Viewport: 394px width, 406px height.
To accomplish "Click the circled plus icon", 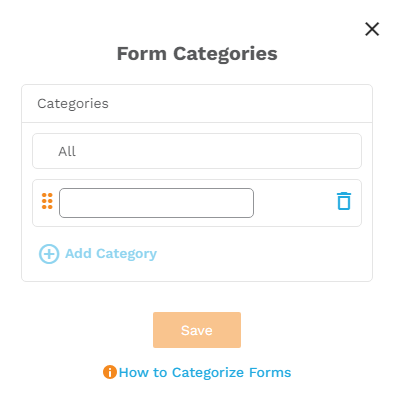I will [x=49, y=254].
